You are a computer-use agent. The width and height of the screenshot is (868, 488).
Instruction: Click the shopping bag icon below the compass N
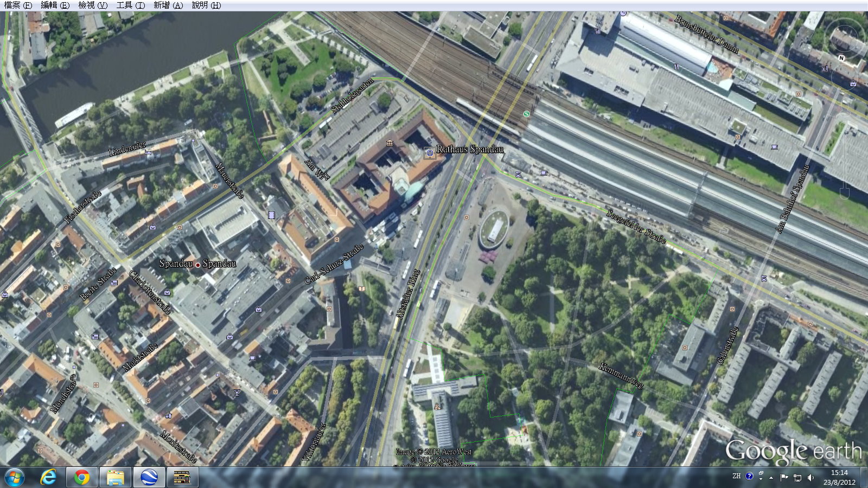tap(853, 84)
